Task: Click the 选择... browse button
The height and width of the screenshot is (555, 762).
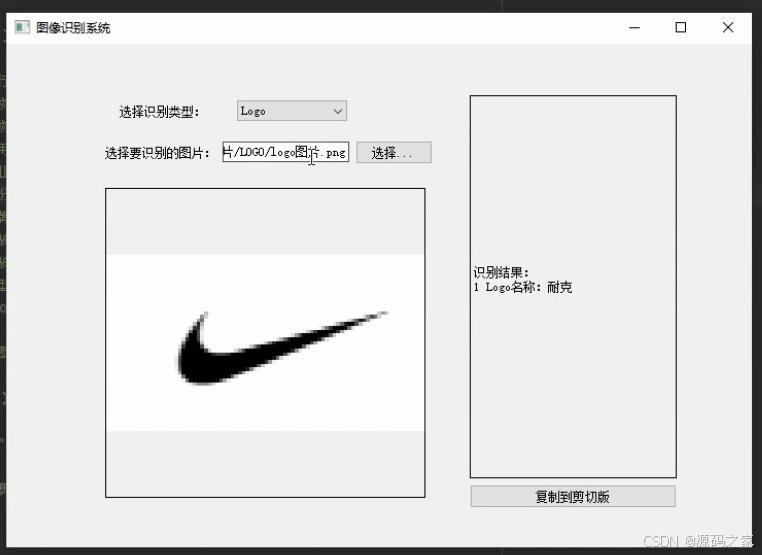Action: (394, 153)
